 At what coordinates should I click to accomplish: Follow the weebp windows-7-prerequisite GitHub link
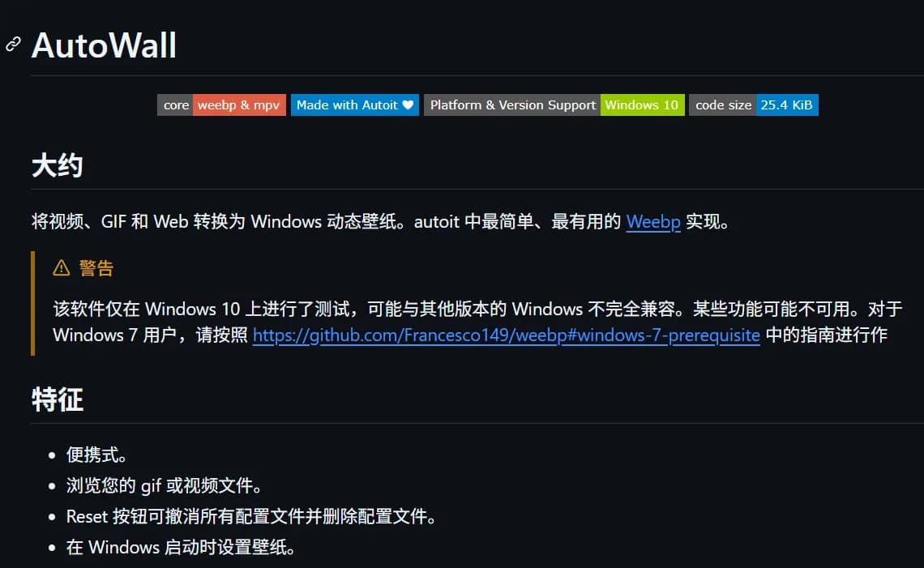(x=506, y=335)
